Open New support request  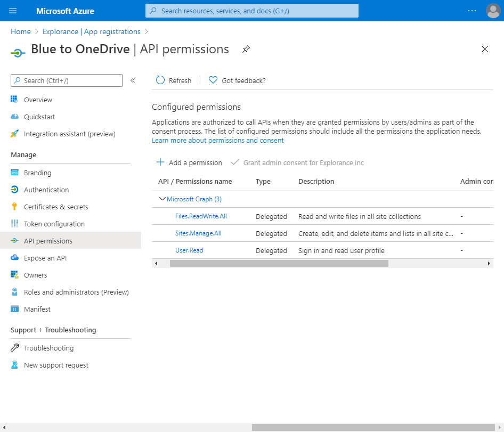coord(56,365)
